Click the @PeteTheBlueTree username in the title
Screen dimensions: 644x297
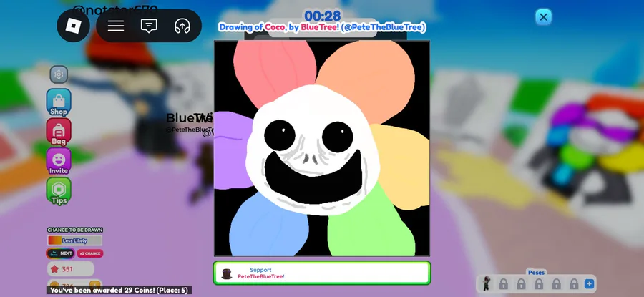tap(384, 27)
